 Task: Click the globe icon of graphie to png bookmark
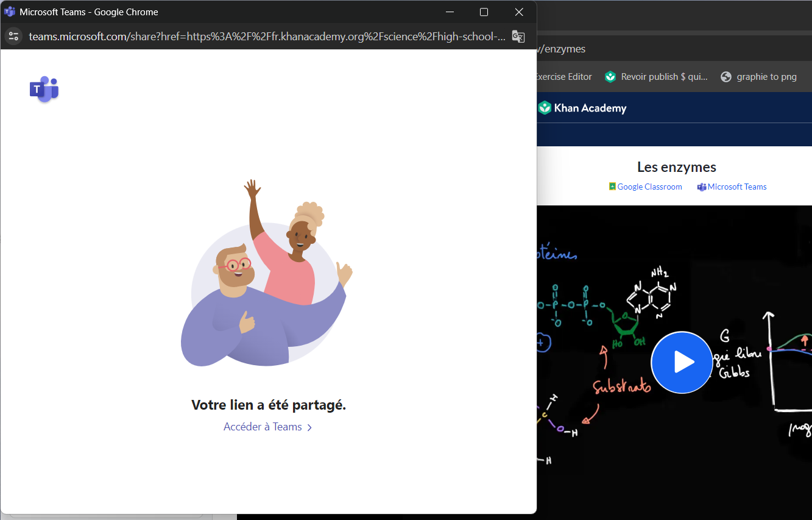pos(726,76)
